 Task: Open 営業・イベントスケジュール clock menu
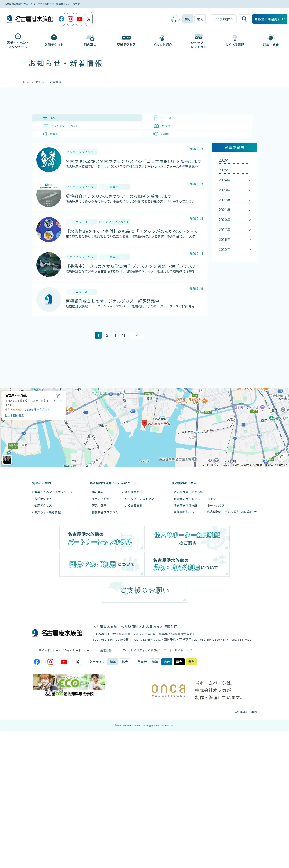click(x=18, y=41)
